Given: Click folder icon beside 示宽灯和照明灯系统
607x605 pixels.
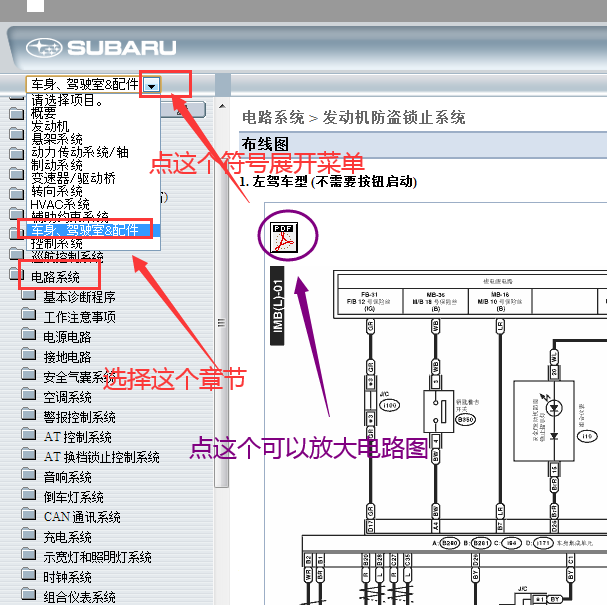Looking at the screenshot, I should coord(29,554).
